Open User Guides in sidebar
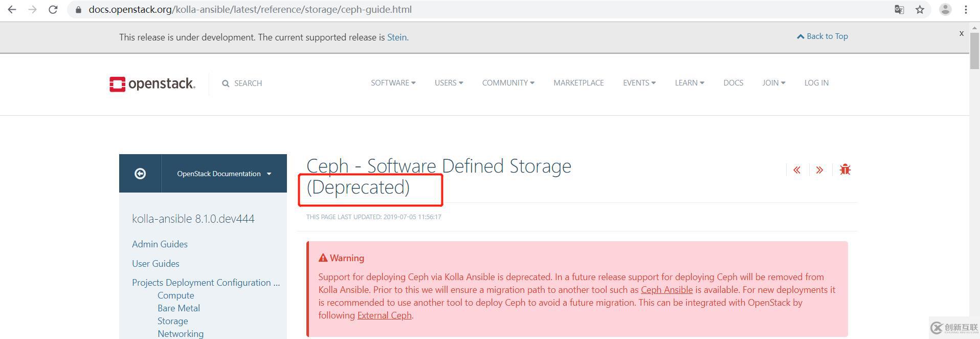The width and height of the screenshot is (980, 339). 155,264
